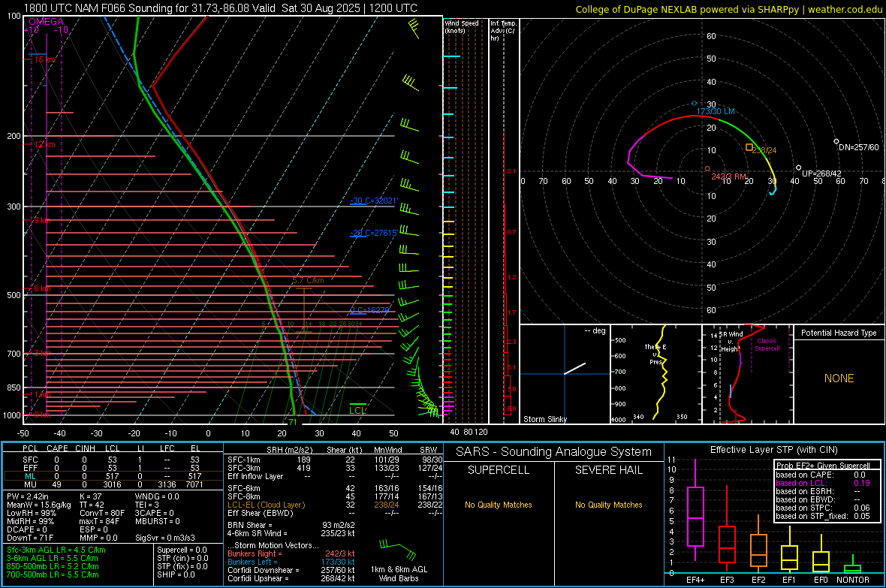Click the CAPE column header

coord(57,448)
